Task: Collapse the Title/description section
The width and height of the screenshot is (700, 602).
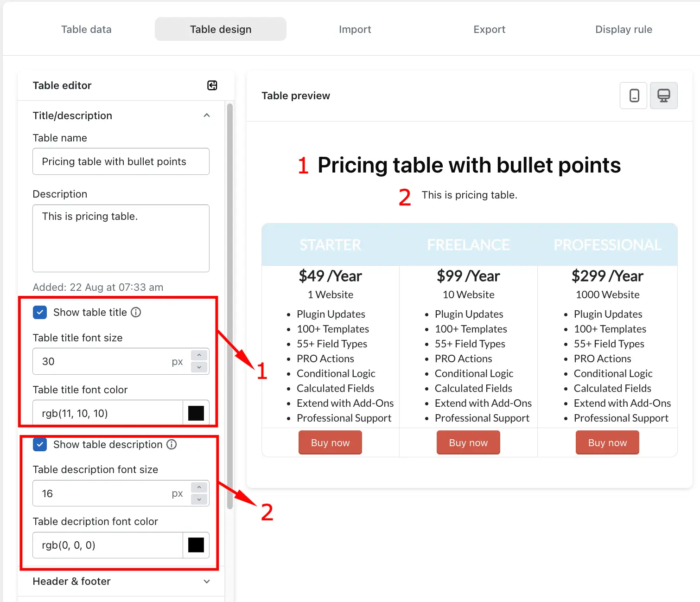Action: point(207,115)
